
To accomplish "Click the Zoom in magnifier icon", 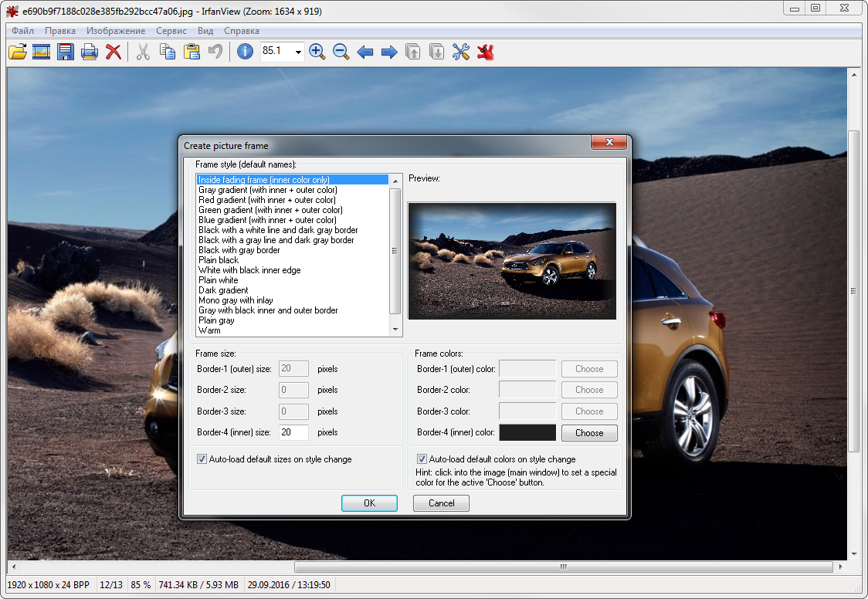I will click(317, 52).
